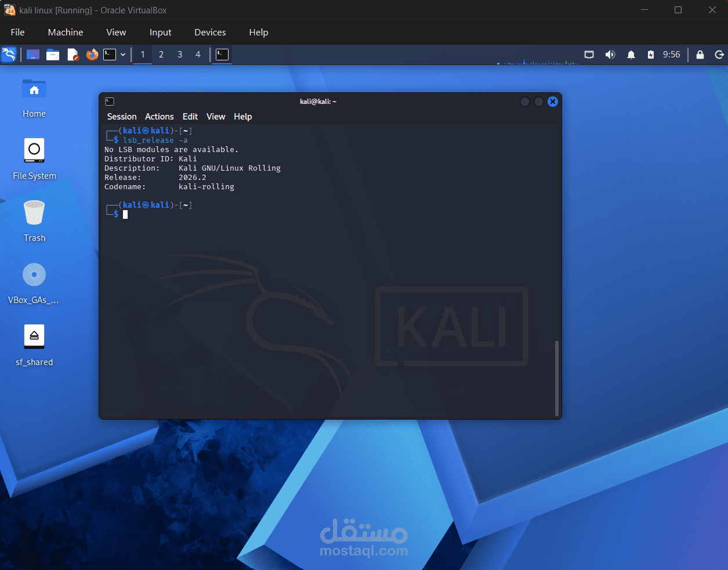The height and width of the screenshot is (570, 728).
Task: Open the file manager from the panel
Action: (53, 55)
